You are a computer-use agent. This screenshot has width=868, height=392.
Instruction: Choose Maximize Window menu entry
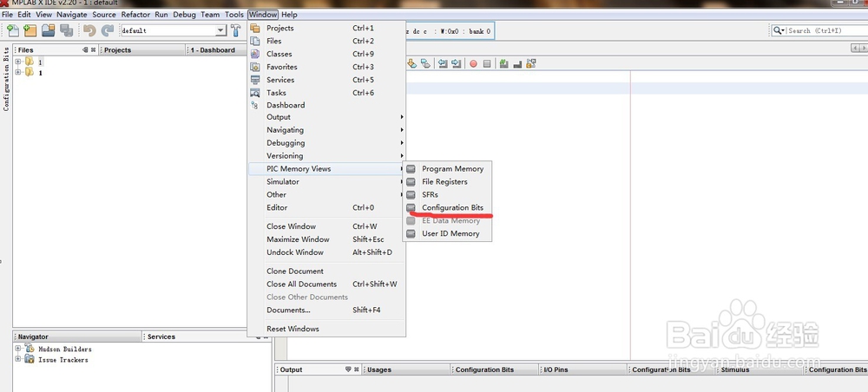click(x=326, y=239)
